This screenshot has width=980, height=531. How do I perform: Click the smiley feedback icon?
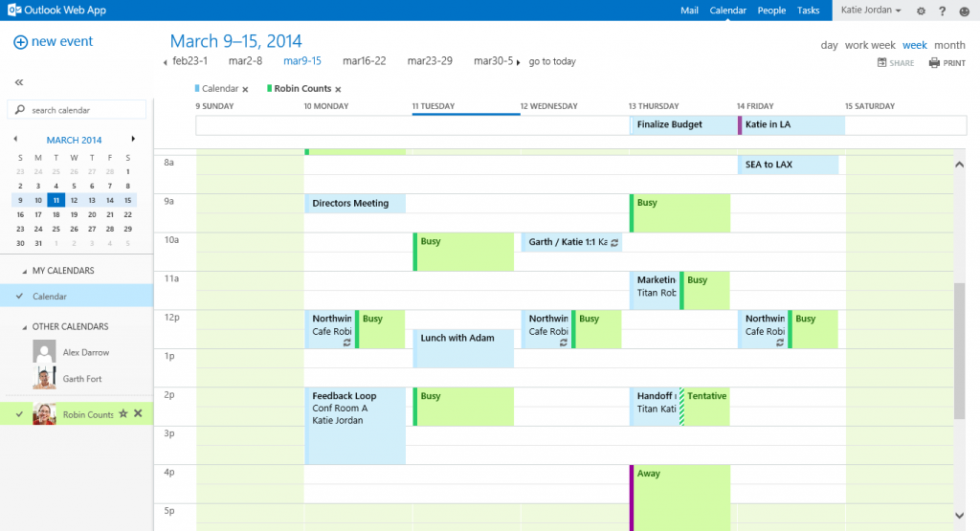click(x=963, y=11)
